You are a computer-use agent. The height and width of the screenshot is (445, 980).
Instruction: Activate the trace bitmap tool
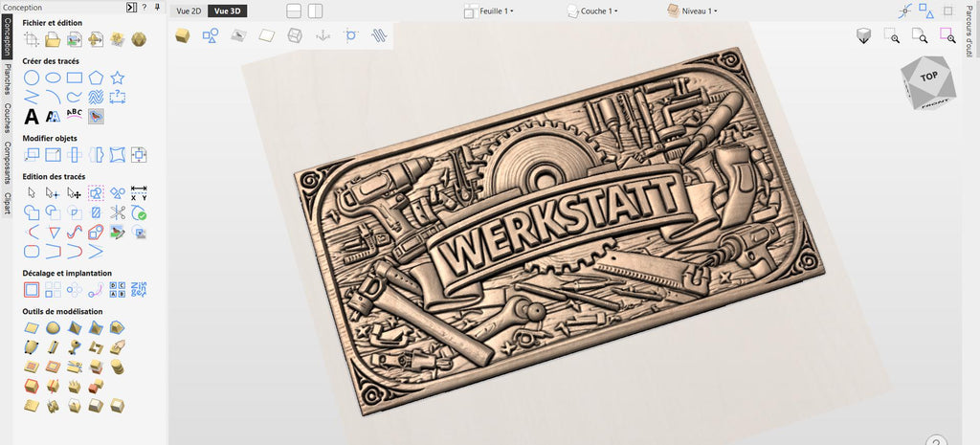coord(96,116)
